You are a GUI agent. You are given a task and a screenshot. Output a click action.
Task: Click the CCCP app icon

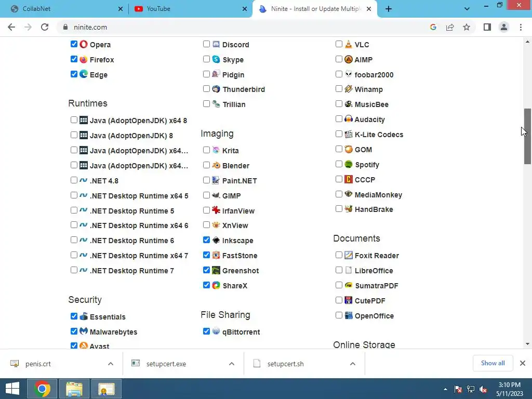click(x=349, y=179)
